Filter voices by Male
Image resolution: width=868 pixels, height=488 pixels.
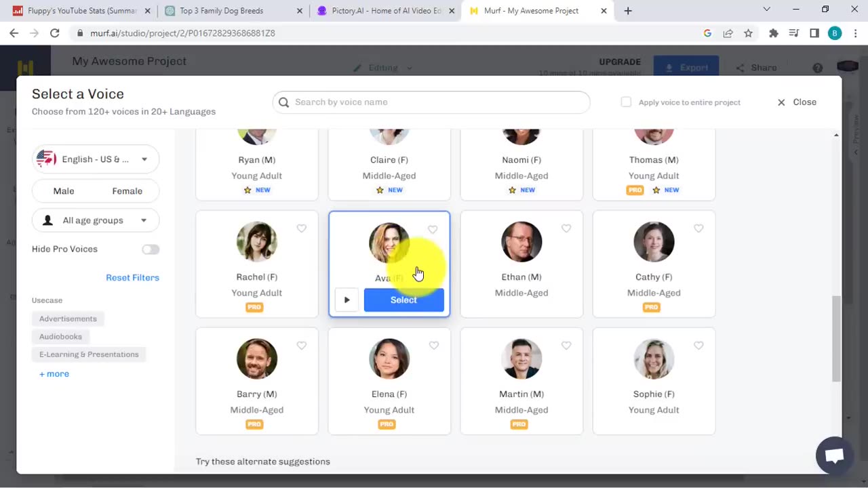64,191
